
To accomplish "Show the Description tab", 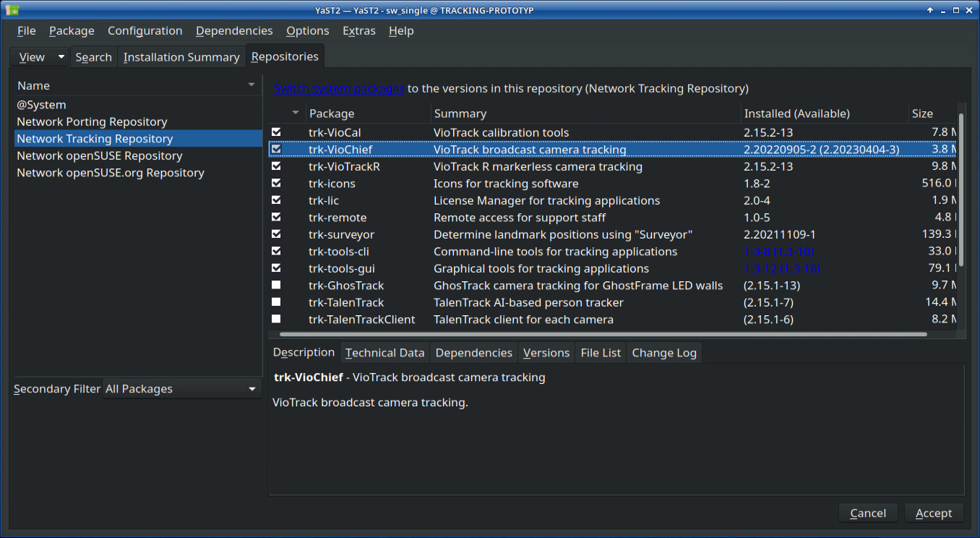I will (304, 352).
